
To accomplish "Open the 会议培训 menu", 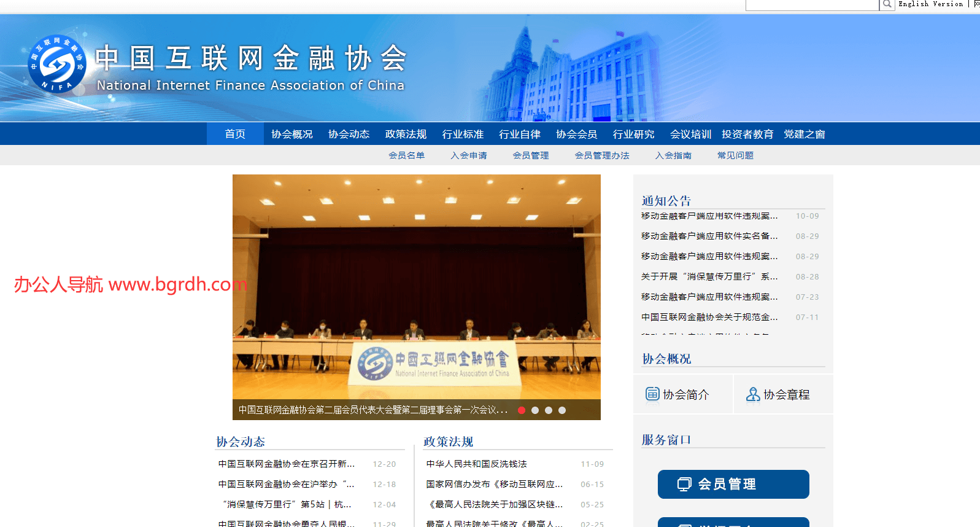I will click(691, 134).
